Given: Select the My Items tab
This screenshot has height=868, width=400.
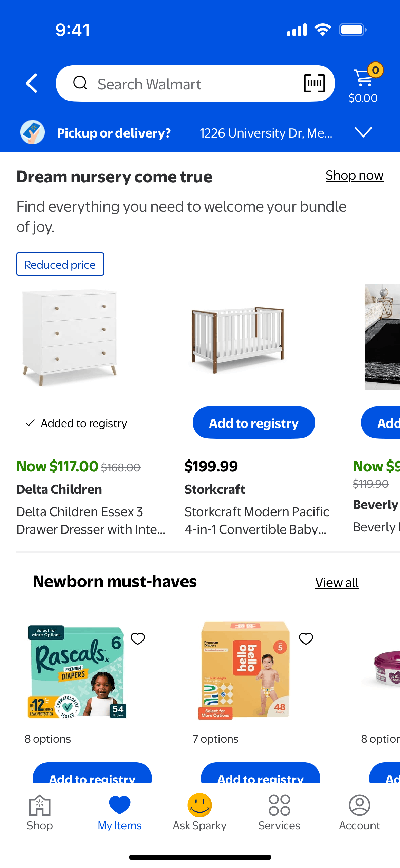Looking at the screenshot, I should pos(120,812).
